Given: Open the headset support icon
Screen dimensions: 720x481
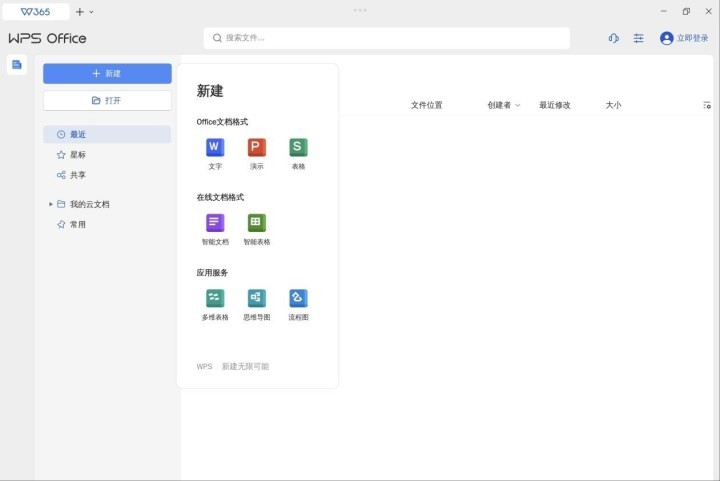Looking at the screenshot, I should [613, 38].
